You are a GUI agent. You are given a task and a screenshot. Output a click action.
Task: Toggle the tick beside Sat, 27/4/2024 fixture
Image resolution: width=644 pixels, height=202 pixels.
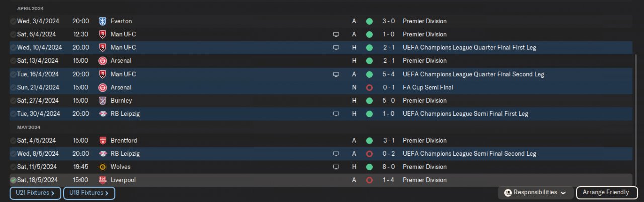[x=13, y=101]
